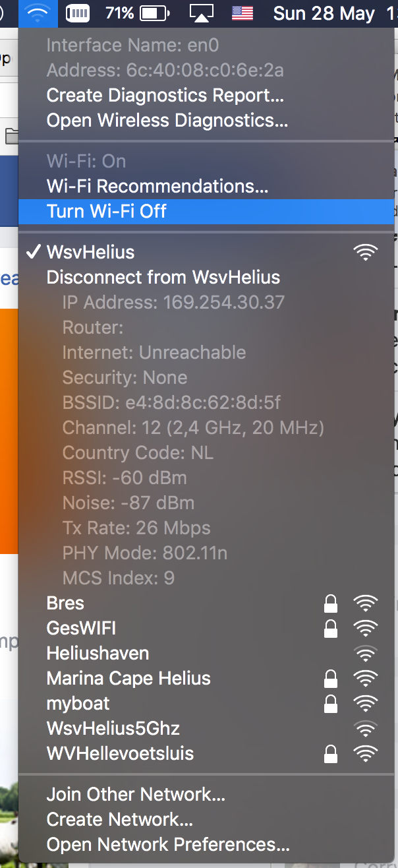Screen dimensions: 398x868
Task: Click the lock icon next to WVHellevoetsluis
Action: 331,753
